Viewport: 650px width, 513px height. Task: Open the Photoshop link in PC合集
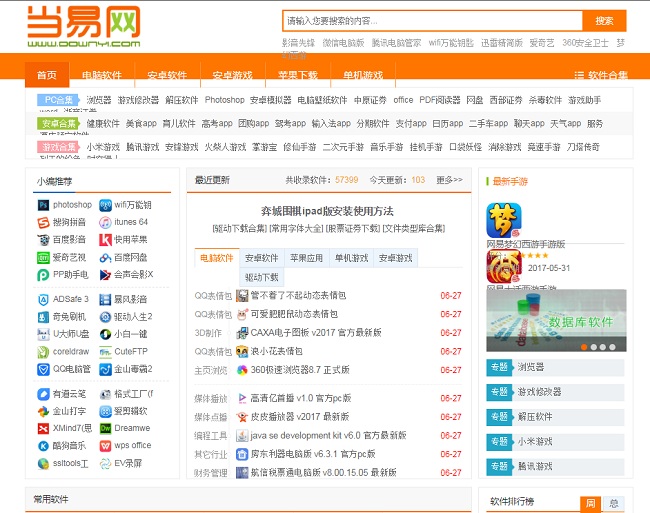pyautogui.click(x=225, y=100)
